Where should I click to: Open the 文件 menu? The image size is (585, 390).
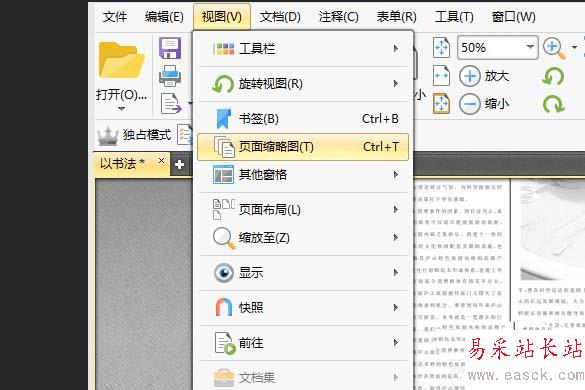115,17
